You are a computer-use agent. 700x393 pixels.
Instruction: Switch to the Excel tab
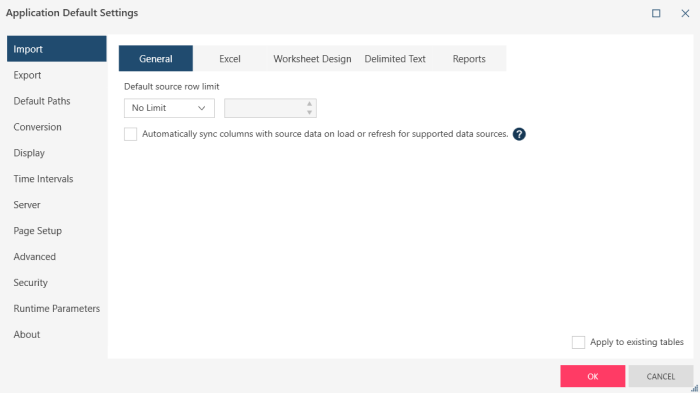click(x=230, y=59)
